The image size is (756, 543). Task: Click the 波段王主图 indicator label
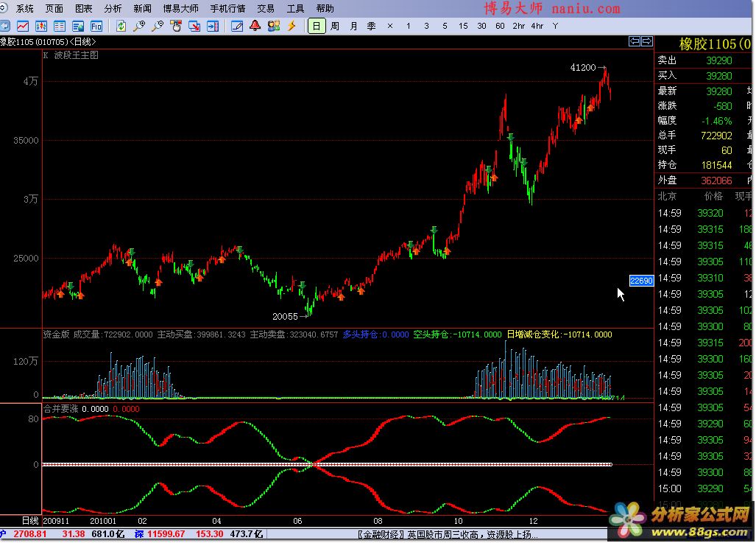[x=76, y=55]
